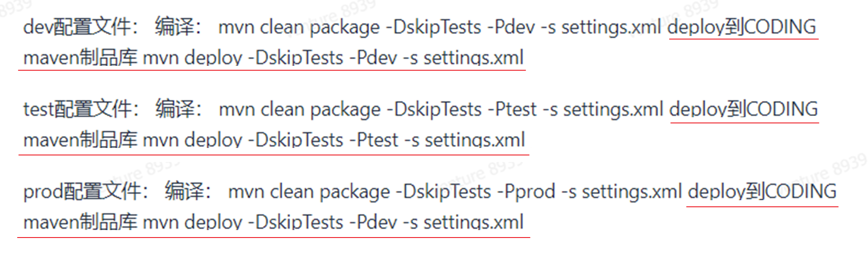
Task: Click "maven制品库" in the test paragraph
Action: coord(80,140)
